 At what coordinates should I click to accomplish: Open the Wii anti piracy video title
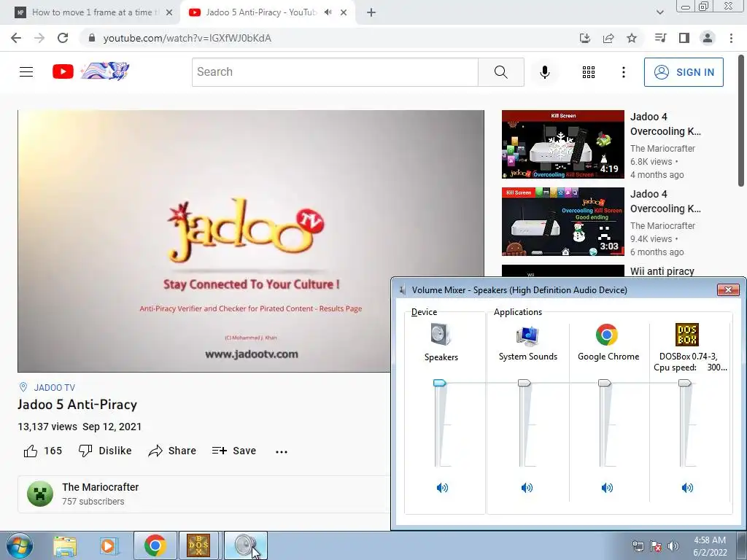662,271
